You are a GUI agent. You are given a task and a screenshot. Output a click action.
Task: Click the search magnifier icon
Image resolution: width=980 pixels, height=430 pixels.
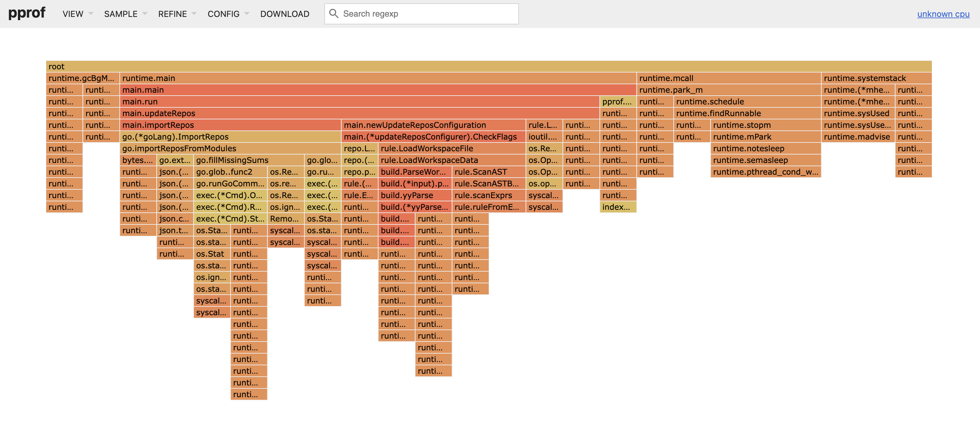click(x=333, y=14)
